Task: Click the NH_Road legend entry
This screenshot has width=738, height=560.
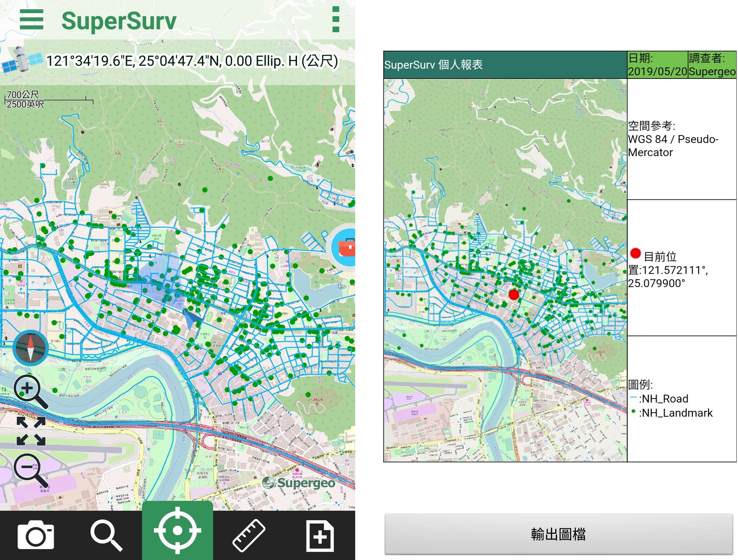Action: [x=659, y=399]
